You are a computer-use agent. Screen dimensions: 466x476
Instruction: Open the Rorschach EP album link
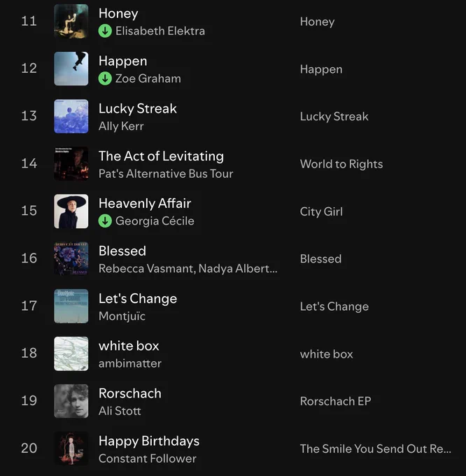(x=336, y=401)
